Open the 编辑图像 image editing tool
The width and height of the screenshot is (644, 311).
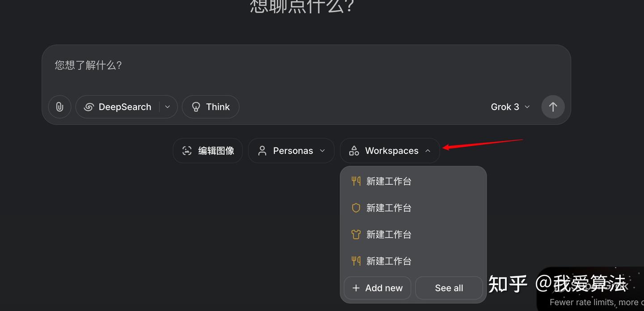coord(208,151)
